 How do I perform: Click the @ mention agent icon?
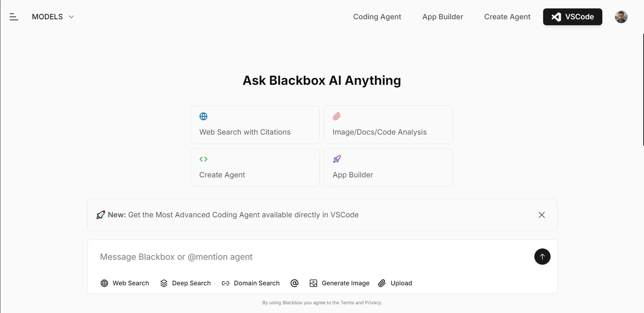pos(295,283)
